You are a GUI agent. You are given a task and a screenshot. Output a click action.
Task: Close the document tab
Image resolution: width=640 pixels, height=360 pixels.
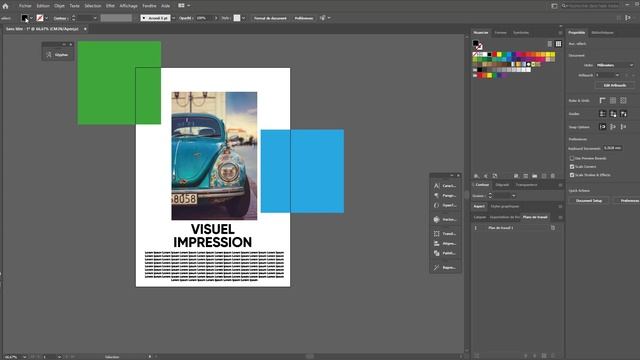point(85,29)
